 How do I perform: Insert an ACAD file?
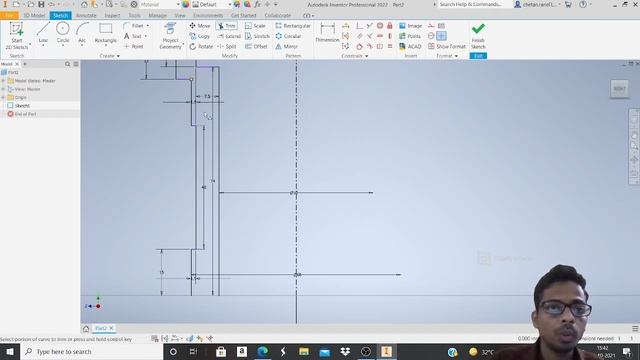pos(410,47)
